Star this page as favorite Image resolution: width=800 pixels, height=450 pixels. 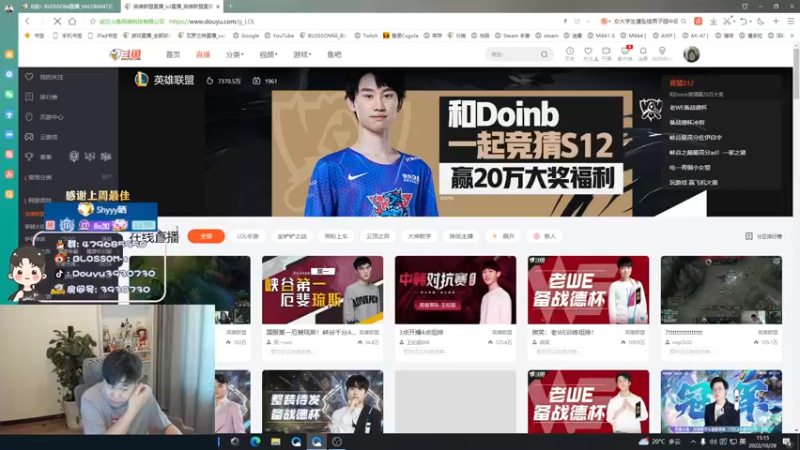click(x=92, y=21)
